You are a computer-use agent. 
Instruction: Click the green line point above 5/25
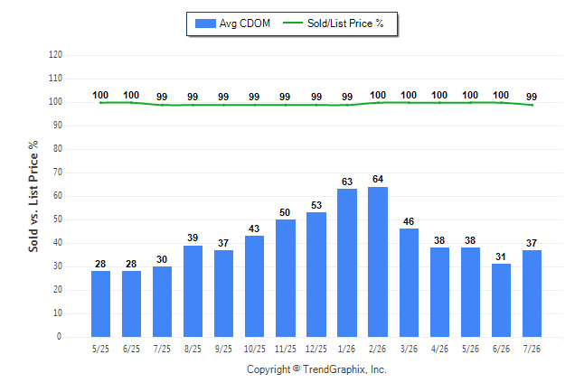pyautogui.click(x=100, y=103)
